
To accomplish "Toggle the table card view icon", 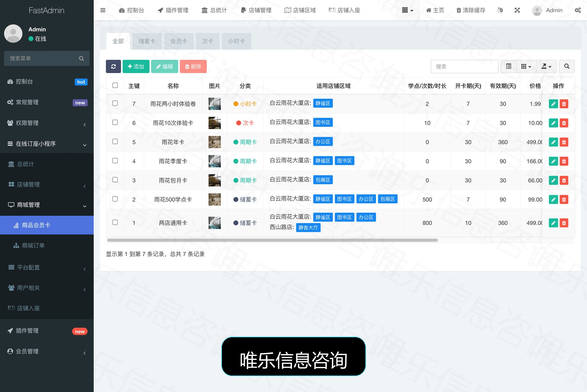I will click(508, 66).
